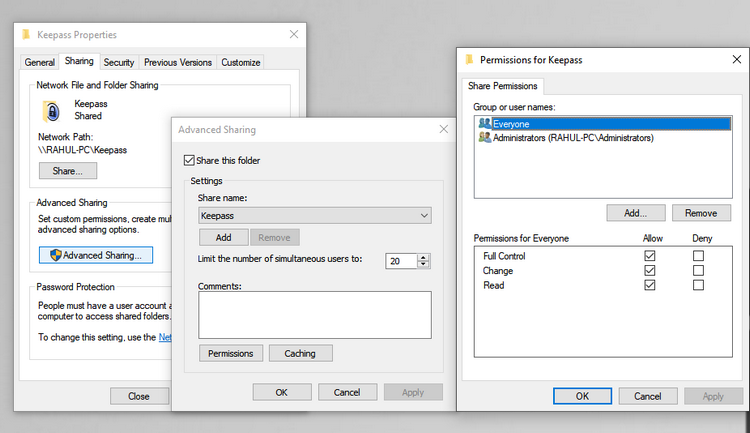The image size is (750, 433).
Task: Click the Share... button
Action: point(68,171)
